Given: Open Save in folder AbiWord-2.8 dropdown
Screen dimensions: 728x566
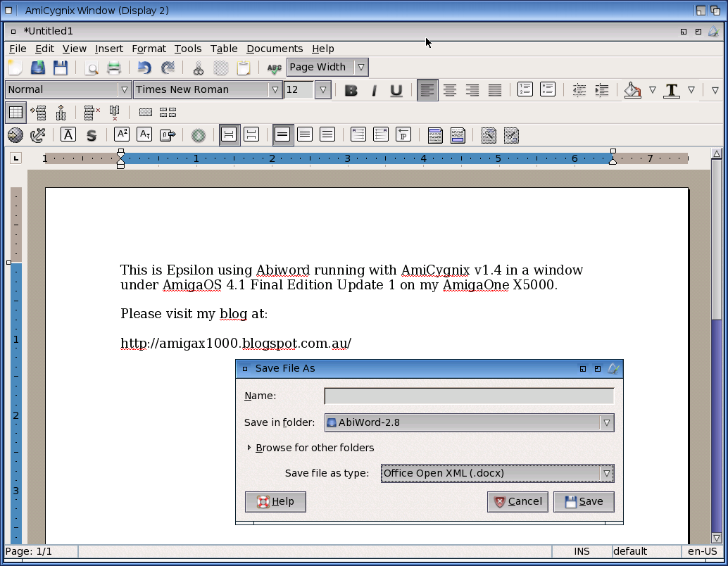Looking at the screenshot, I should tap(470, 422).
